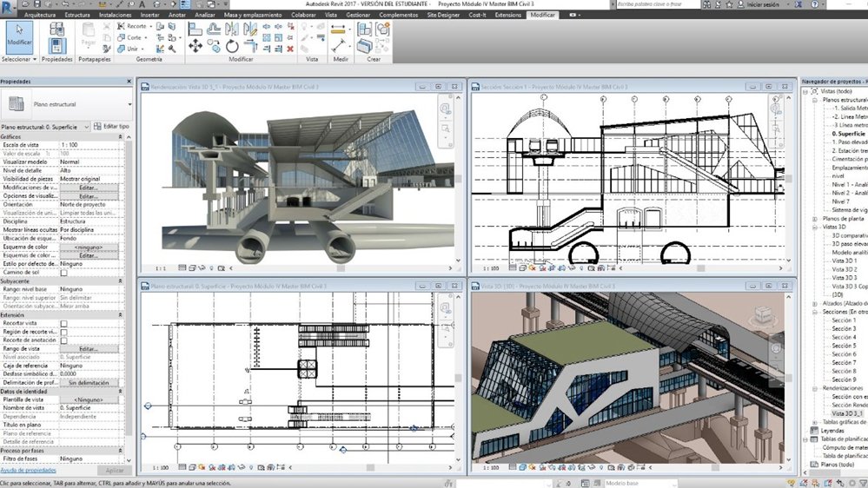Screen dimensions: 868x488
Task: Click <Ninguno> button for Plantilla de vista
Action: pos(89,399)
